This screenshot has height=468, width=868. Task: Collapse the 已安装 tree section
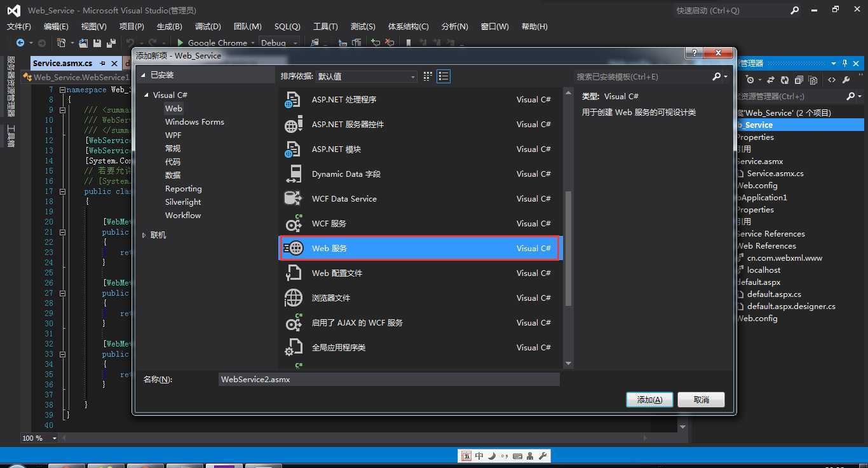click(143, 75)
